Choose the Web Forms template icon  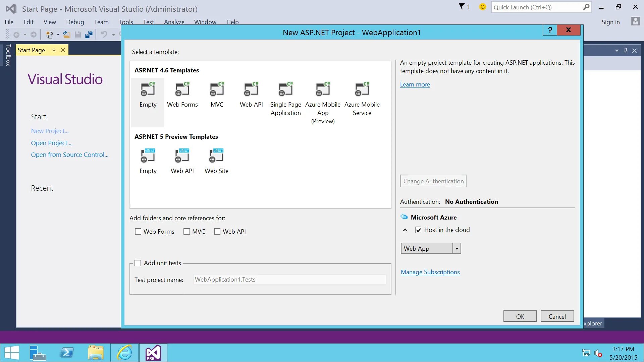click(182, 90)
